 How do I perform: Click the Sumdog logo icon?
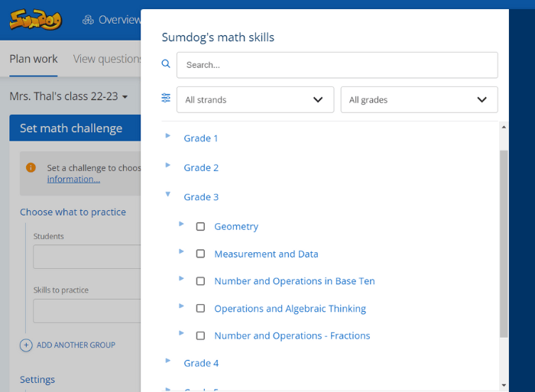(x=36, y=19)
